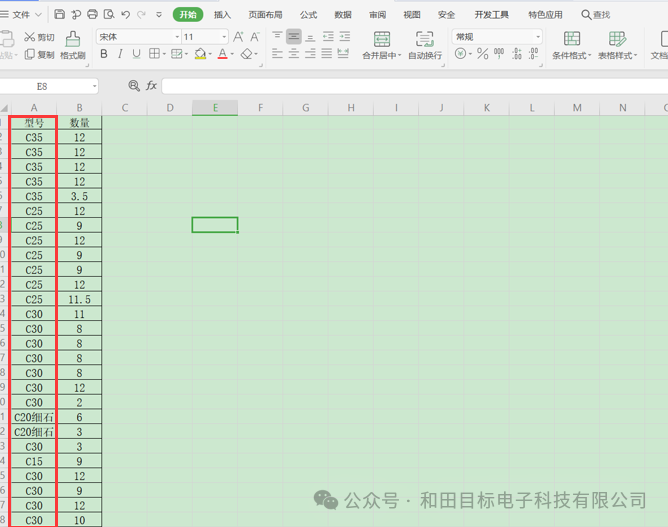
Task: Click into the formula bar input
Action: coord(415,86)
